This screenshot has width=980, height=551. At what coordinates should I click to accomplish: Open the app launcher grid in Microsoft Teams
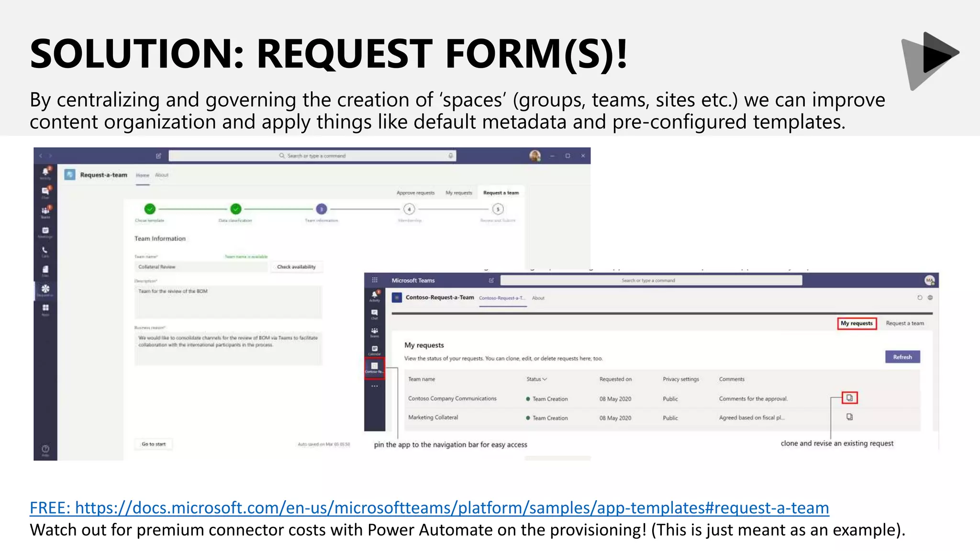pyautogui.click(x=375, y=280)
